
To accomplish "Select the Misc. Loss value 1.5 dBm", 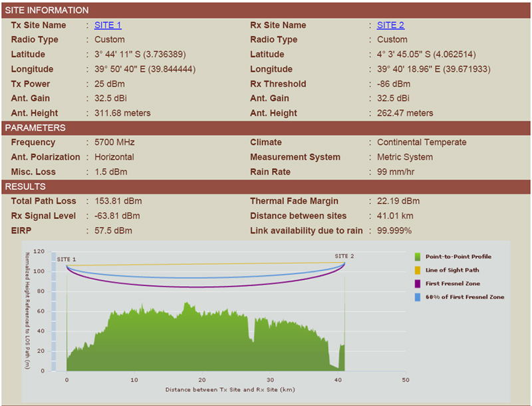I will (x=110, y=172).
